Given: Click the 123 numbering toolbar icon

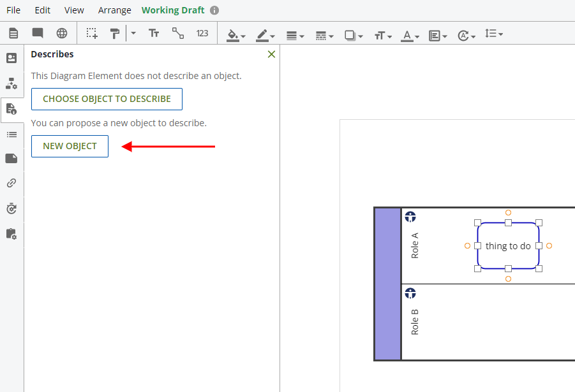Looking at the screenshot, I should [x=202, y=33].
